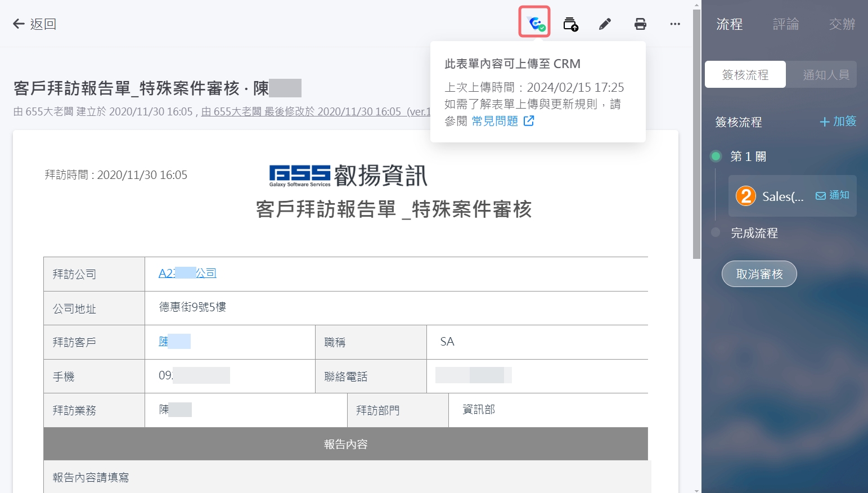The width and height of the screenshot is (868, 493).
Task: Switch to the 交辦 tab
Action: tap(842, 24)
